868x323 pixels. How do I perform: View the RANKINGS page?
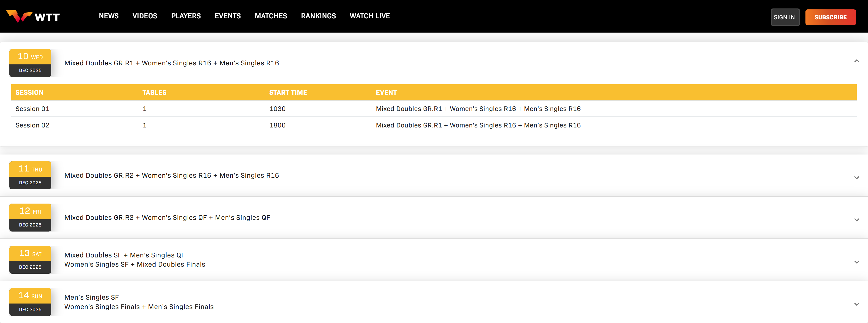pyautogui.click(x=318, y=16)
